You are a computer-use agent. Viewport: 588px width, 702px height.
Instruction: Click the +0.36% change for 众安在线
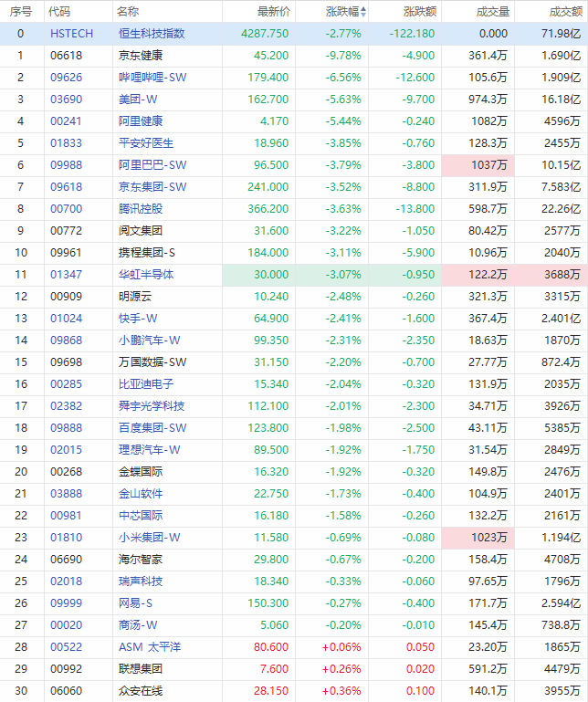(x=341, y=691)
